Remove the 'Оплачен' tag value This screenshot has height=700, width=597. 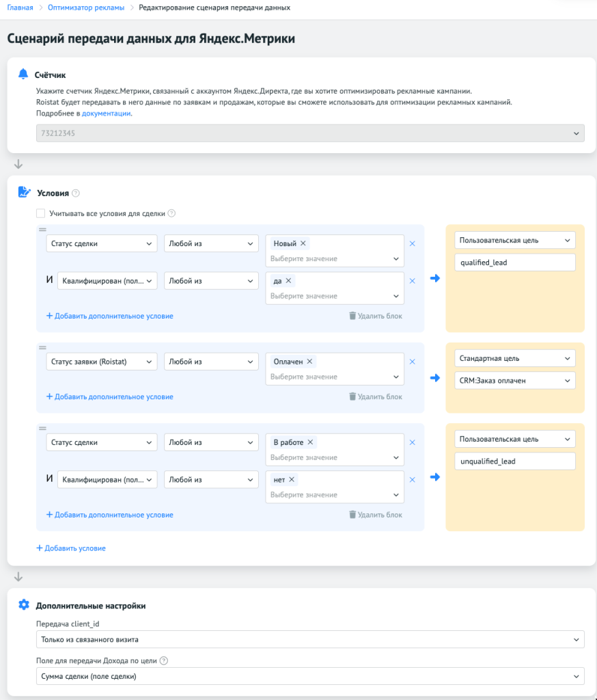(310, 362)
